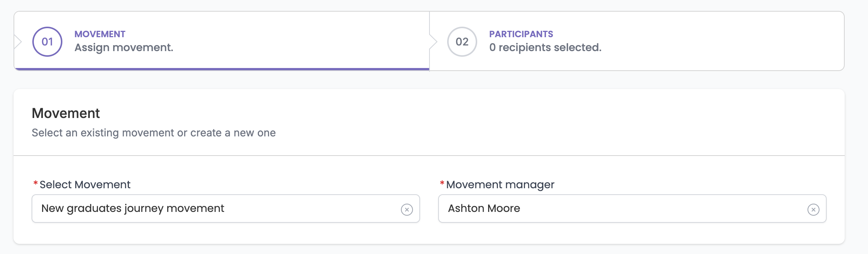Click the red asterisk beside Select Movement
The height and width of the screenshot is (254, 868).
click(x=35, y=183)
